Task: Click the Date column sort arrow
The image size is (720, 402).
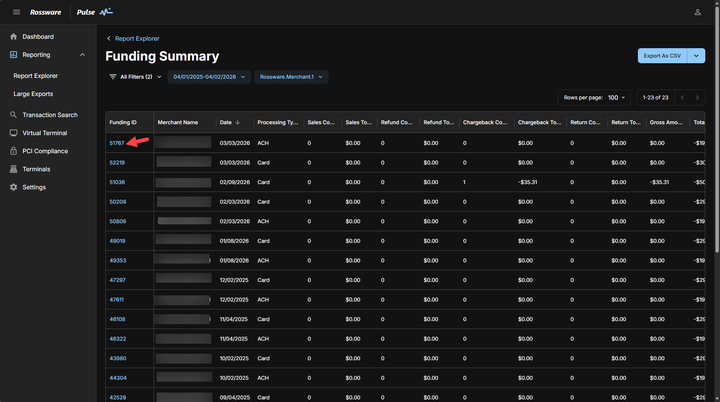Action: pyautogui.click(x=238, y=123)
